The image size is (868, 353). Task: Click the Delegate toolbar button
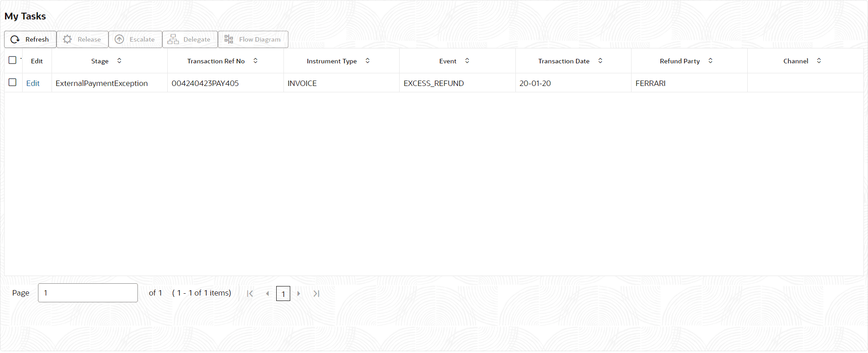tap(190, 39)
